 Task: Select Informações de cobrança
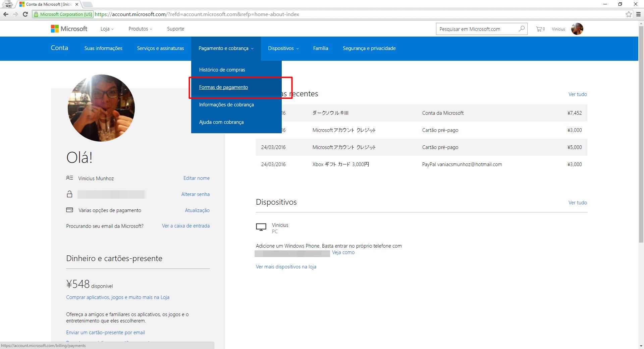(x=226, y=105)
